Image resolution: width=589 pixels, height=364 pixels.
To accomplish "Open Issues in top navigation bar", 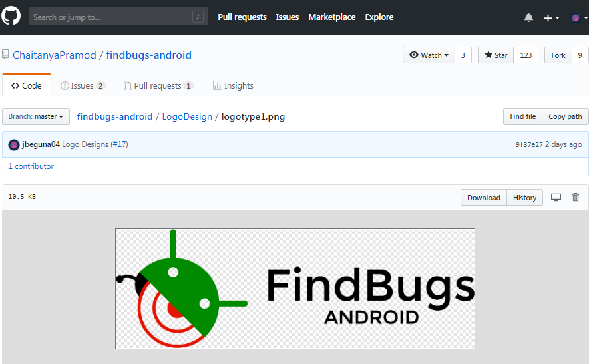I will click(288, 17).
